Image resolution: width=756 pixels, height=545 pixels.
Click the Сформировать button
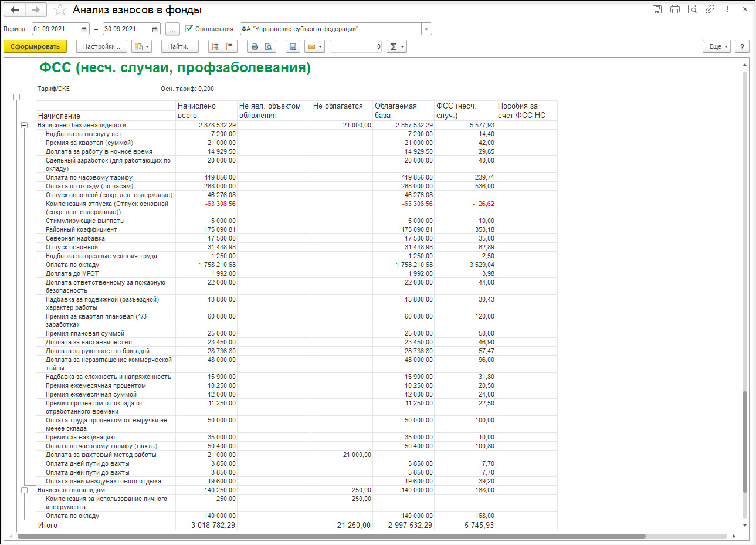(35, 46)
